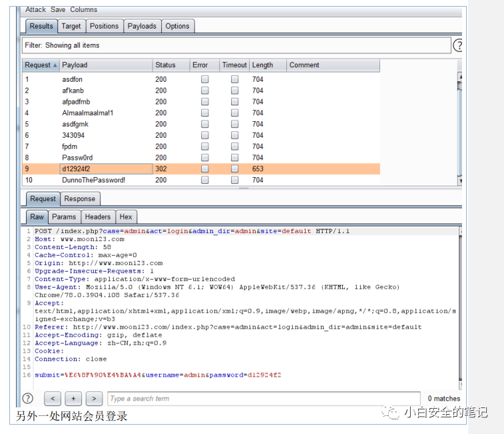The width and height of the screenshot is (504, 434).
Task: Click the previous match arrow button
Action: (x=53, y=399)
